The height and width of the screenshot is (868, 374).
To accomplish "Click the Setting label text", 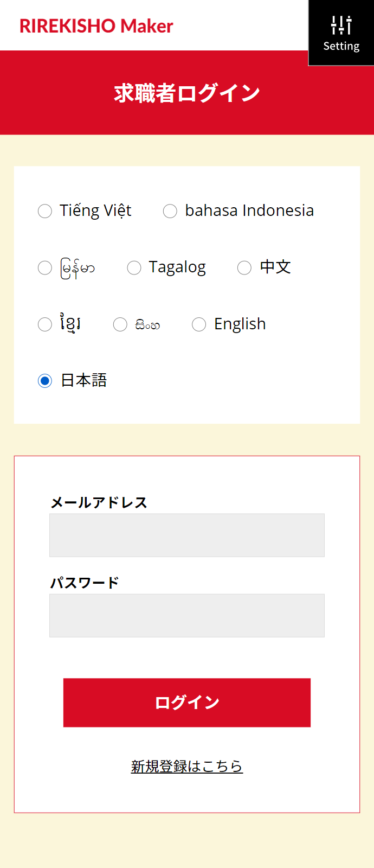I will [341, 46].
